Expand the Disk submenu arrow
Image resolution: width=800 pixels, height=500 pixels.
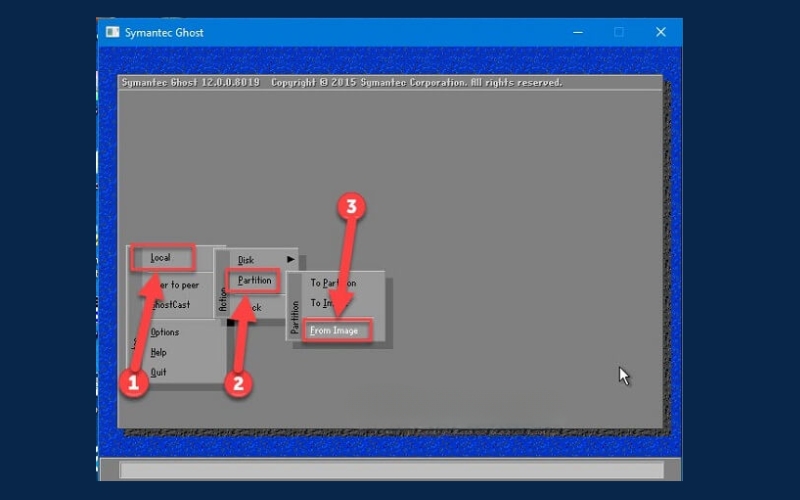tap(290, 260)
